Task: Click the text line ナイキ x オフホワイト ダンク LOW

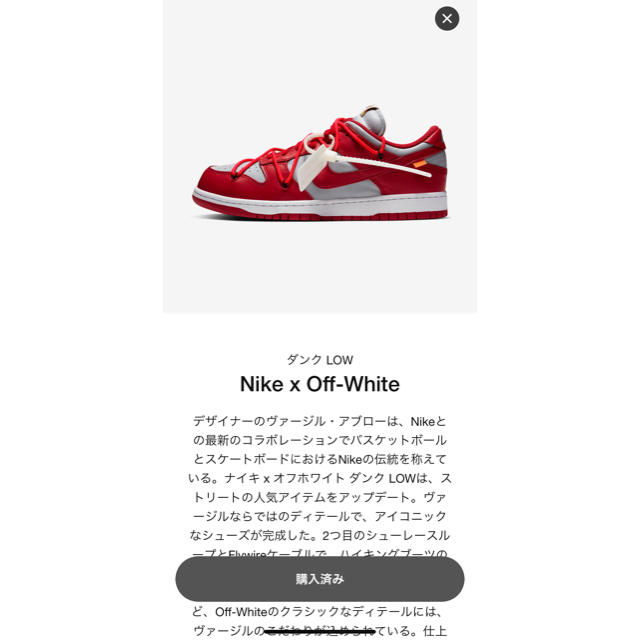Action: pos(319,478)
